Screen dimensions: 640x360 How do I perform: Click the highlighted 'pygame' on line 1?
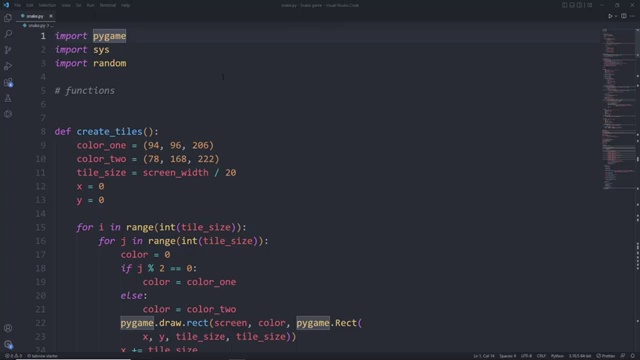(x=109, y=36)
